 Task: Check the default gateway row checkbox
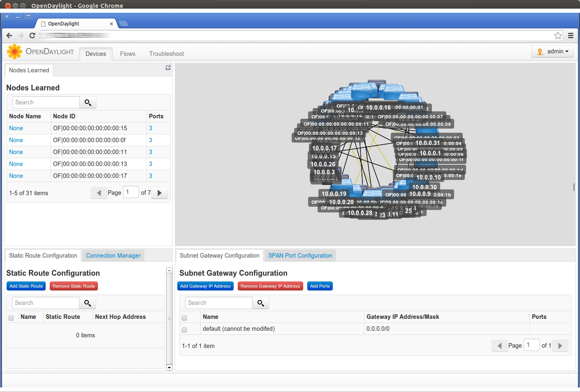coord(184,330)
